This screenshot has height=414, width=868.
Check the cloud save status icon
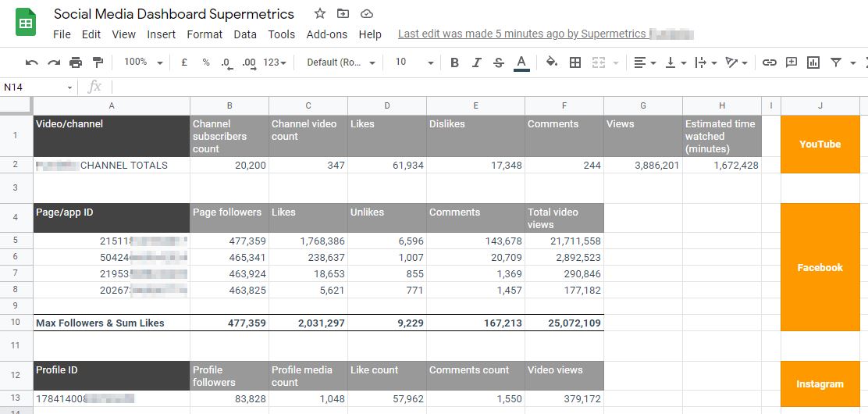(366, 14)
